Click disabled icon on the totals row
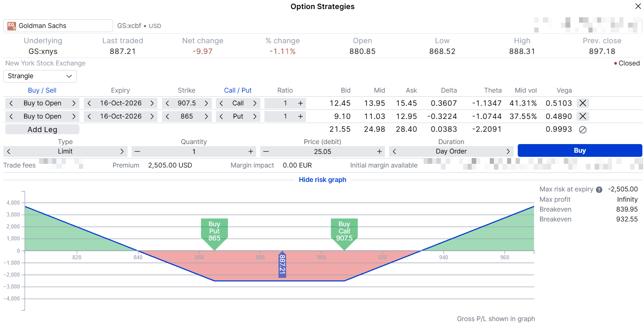Image resolution: width=644 pixels, height=326 pixels. click(x=583, y=130)
